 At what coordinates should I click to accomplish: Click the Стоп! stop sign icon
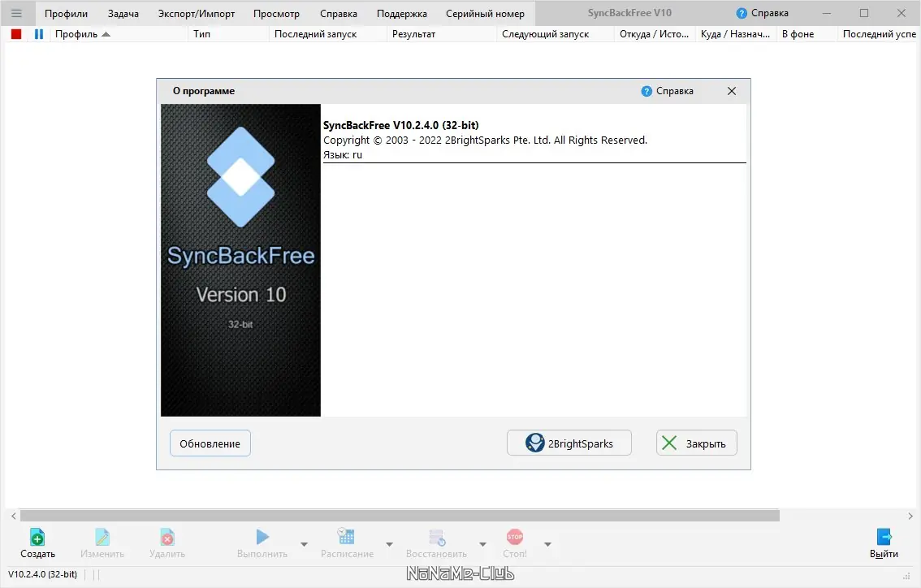[x=515, y=537]
